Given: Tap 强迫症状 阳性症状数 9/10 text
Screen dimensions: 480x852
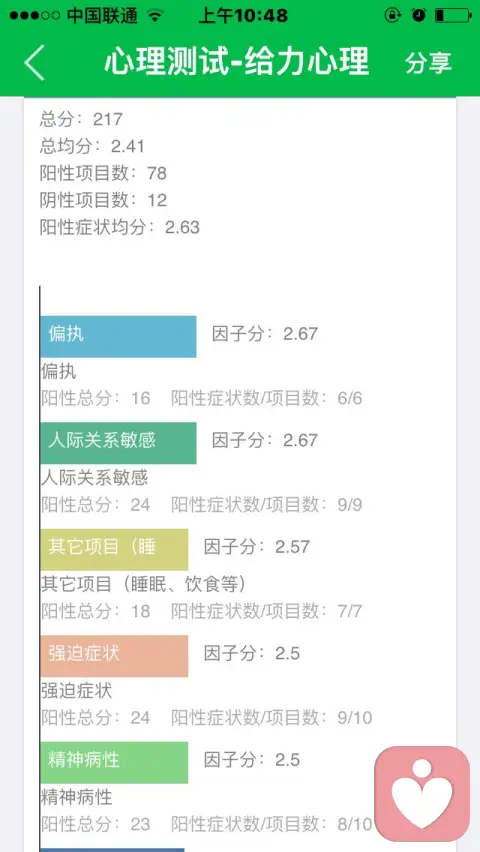Looking at the screenshot, I should pos(272,718).
